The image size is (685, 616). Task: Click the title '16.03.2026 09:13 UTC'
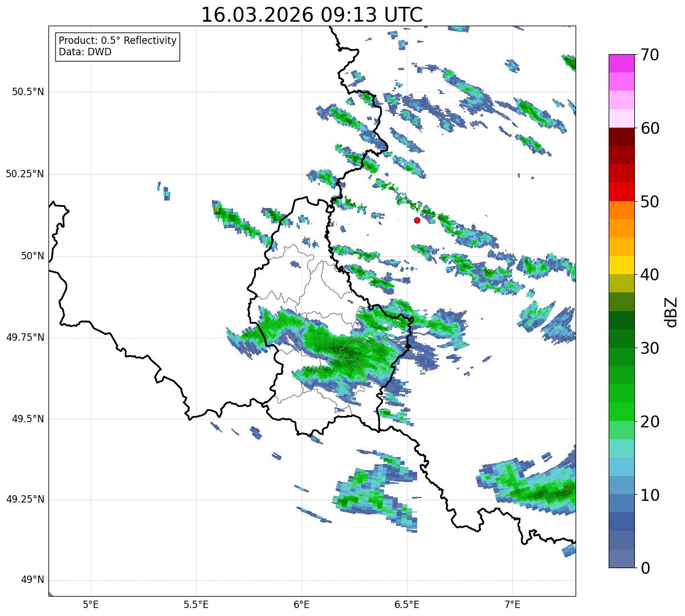coord(312,15)
